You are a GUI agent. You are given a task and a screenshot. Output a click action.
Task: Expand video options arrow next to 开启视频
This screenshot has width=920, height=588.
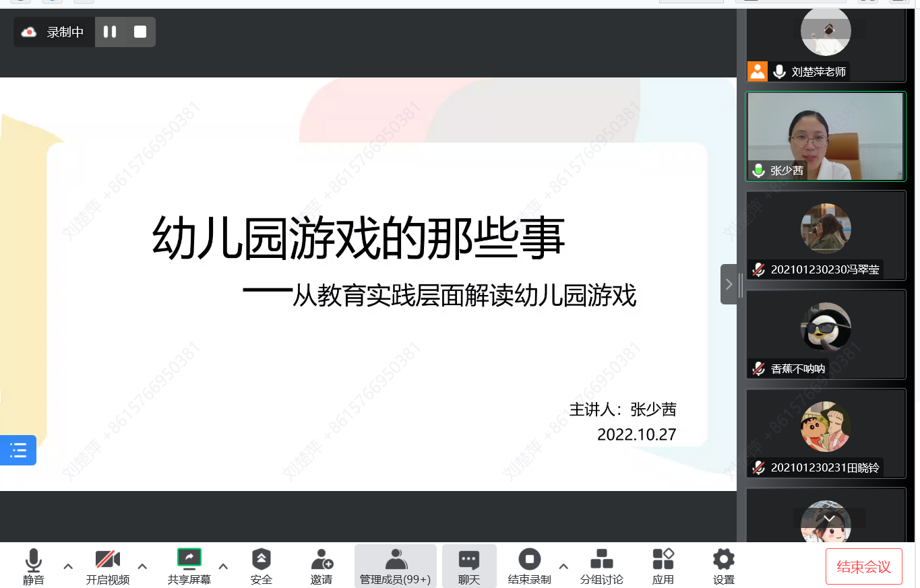pyautogui.click(x=142, y=566)
